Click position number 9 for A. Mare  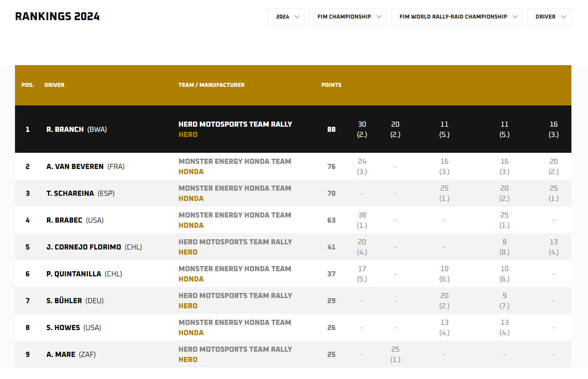(28, 355)
